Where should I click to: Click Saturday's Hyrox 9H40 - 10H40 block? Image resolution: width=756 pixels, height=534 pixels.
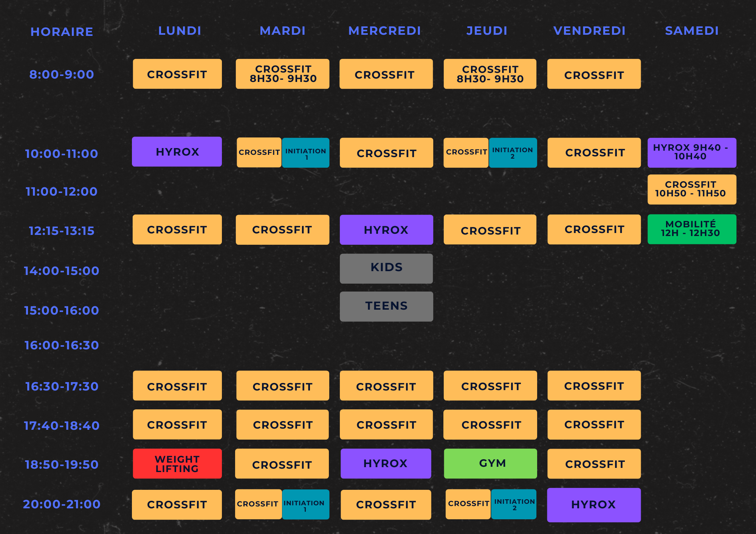click(x=691, y=152)
